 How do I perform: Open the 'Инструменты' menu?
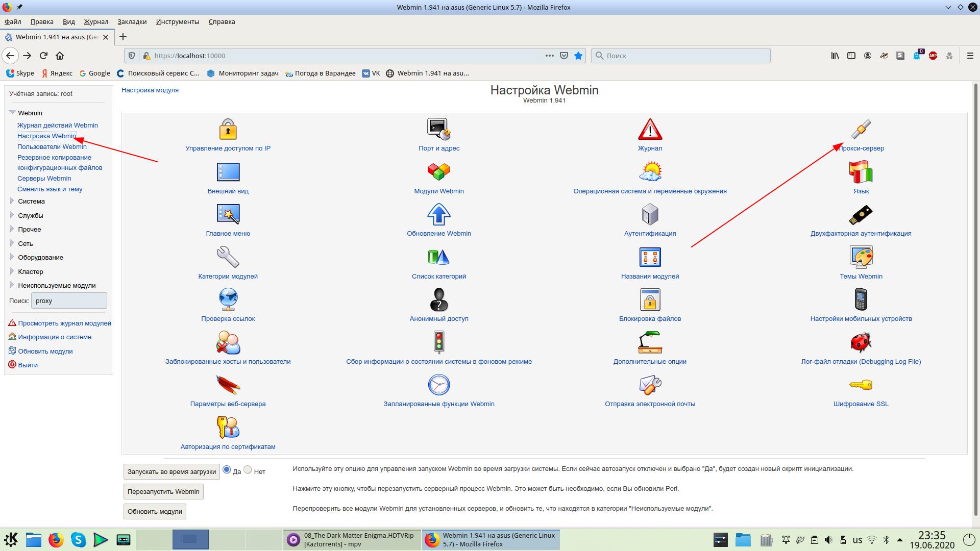click(177, 21)
